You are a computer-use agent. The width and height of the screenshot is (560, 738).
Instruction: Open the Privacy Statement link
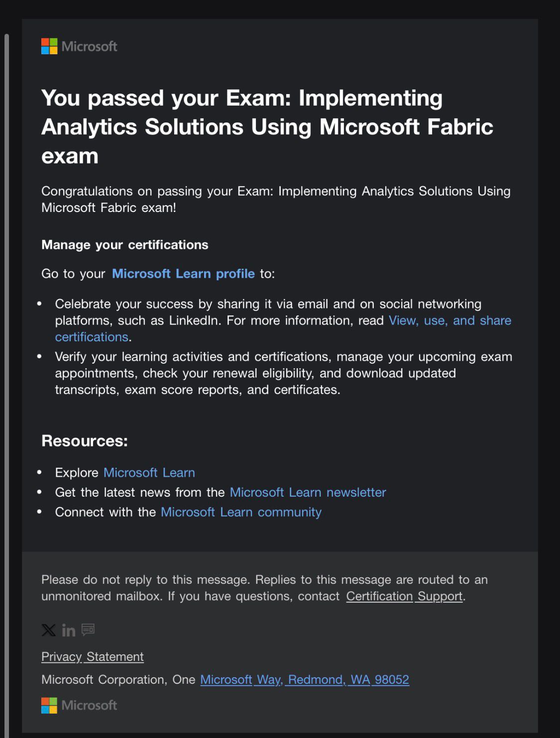click(93, 657)
